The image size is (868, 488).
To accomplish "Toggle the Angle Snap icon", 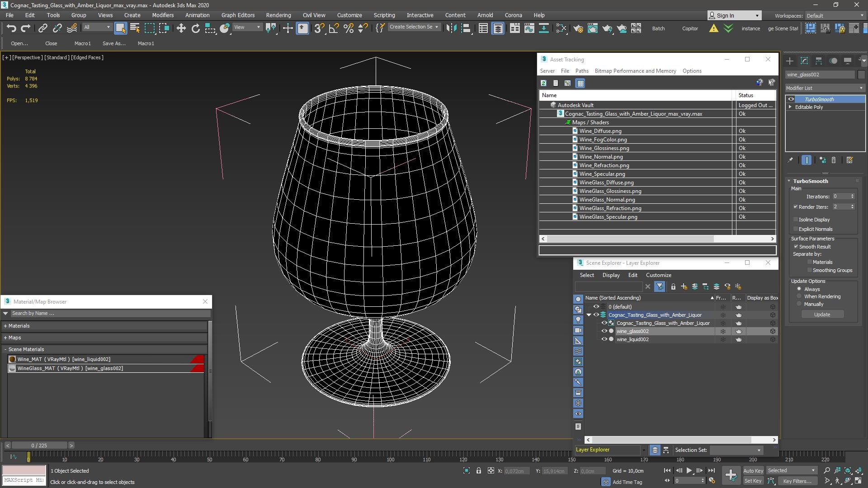I will (334, 28).
